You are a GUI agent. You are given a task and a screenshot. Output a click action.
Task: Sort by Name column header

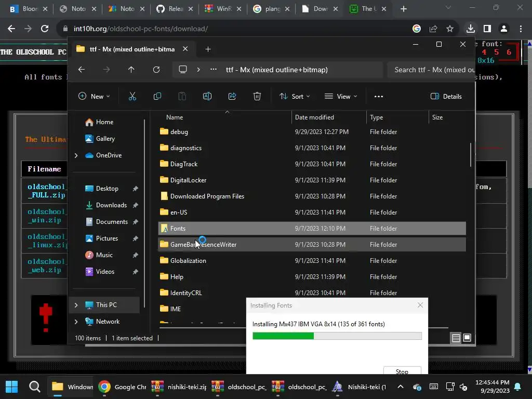click(224, 117)
